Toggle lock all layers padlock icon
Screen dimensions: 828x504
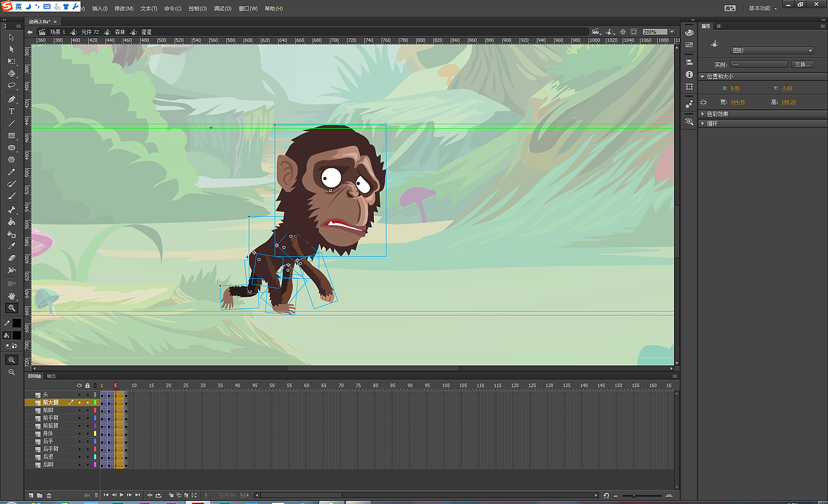(x=87, y=386)
